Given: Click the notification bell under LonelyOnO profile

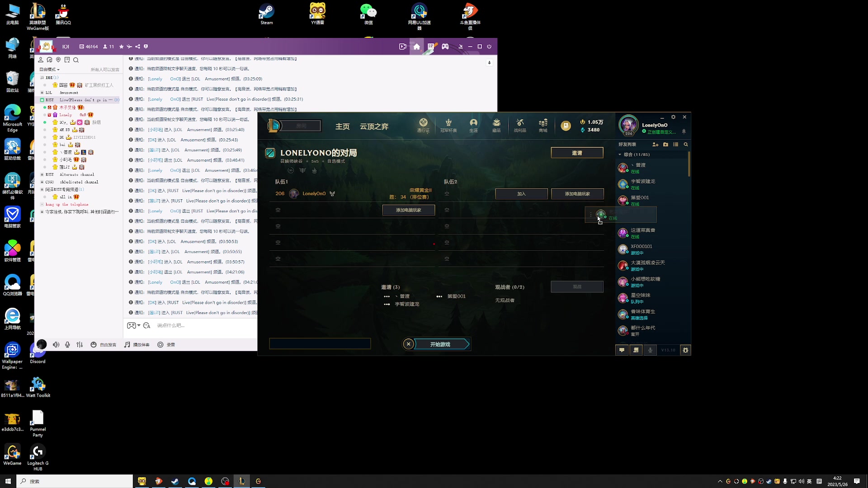Looking at the screenshot, I should [684, 131].
